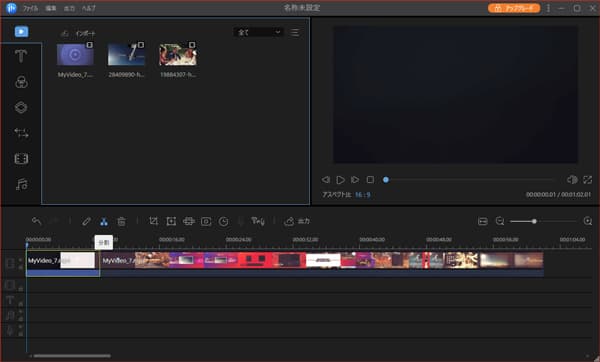
Task: Click the voiceover microphone tool
Action: click(x=241, y=221)
